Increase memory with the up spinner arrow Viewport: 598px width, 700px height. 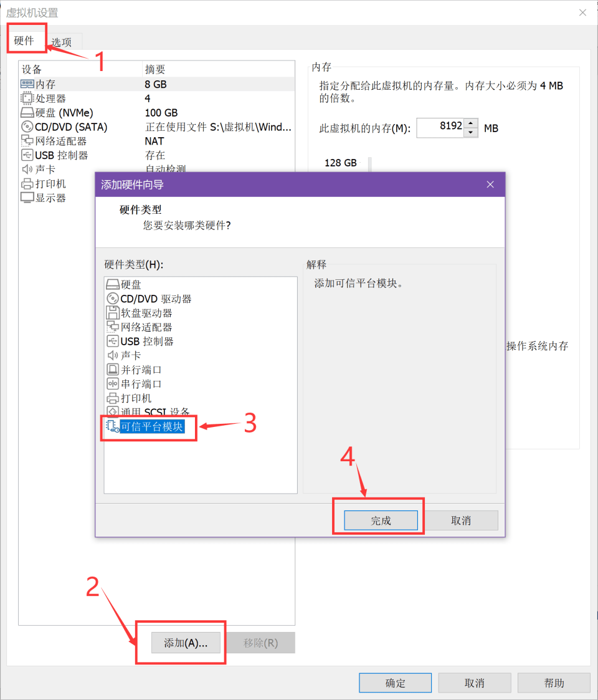click(471, 123)
